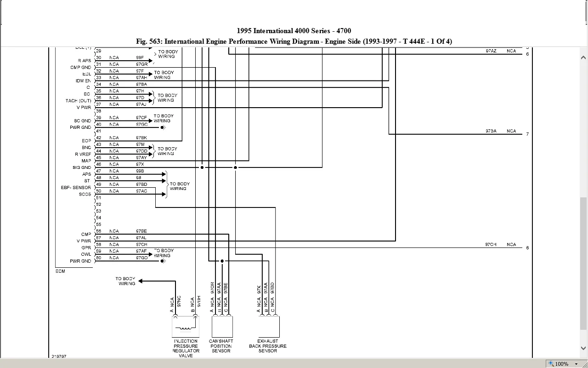Click the 'CWL' pin label

pyautogui.click(x=86, y=254)
